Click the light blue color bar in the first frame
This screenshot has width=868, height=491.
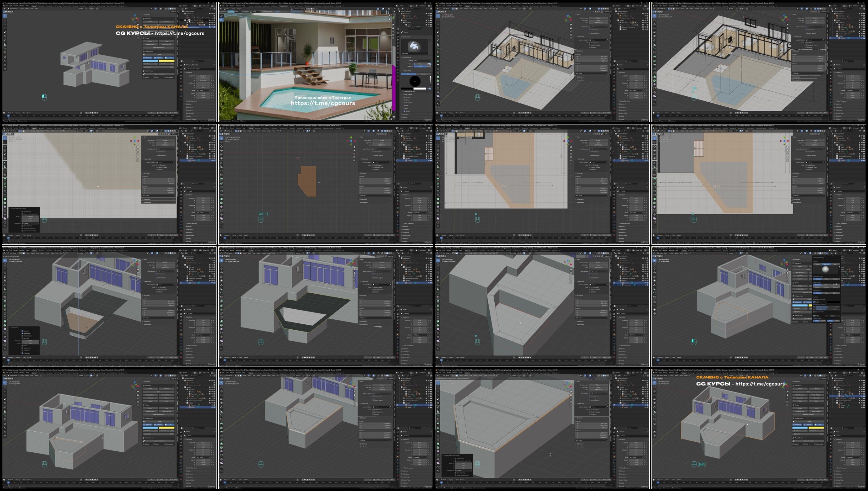click(x=150, y=60)
